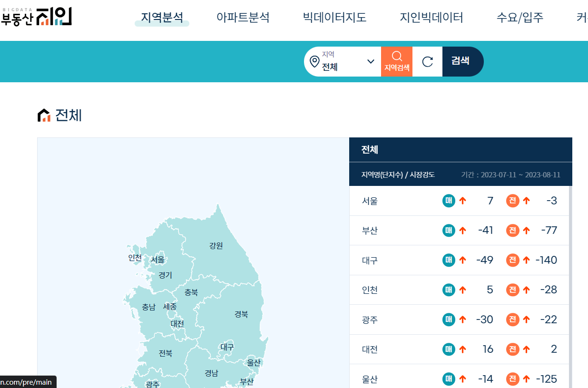Select the 강원 region on the map
The width and height of the screenshot is (588, 388).
pyautogui.click(x=216, y=246)
